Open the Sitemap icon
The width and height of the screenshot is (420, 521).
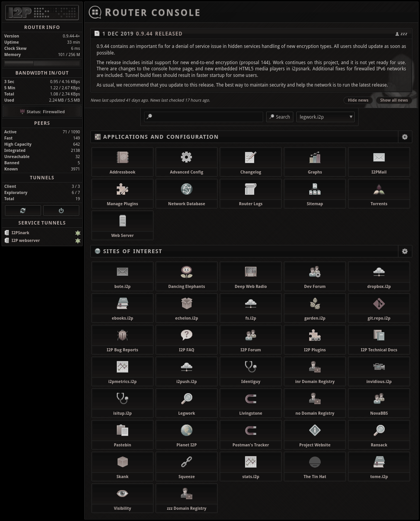click(x=315, y=189)
